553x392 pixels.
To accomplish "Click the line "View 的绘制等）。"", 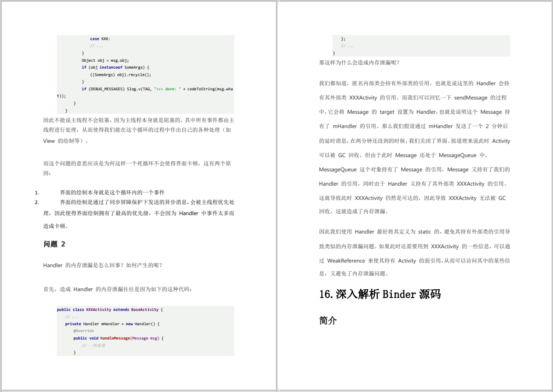I will tap(65, 141).
